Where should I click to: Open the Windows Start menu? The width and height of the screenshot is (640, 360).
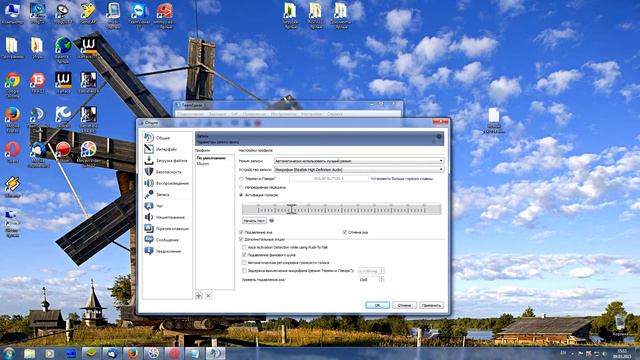(x=9, y=353)
